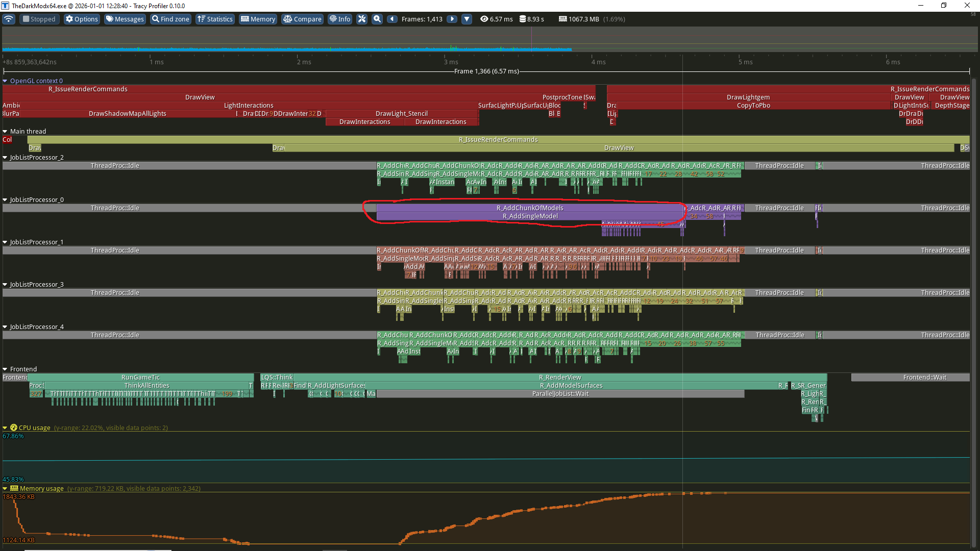Collapse the OpenGL context 0 track
Screen dimensions: 980x551
click(5, 81)
